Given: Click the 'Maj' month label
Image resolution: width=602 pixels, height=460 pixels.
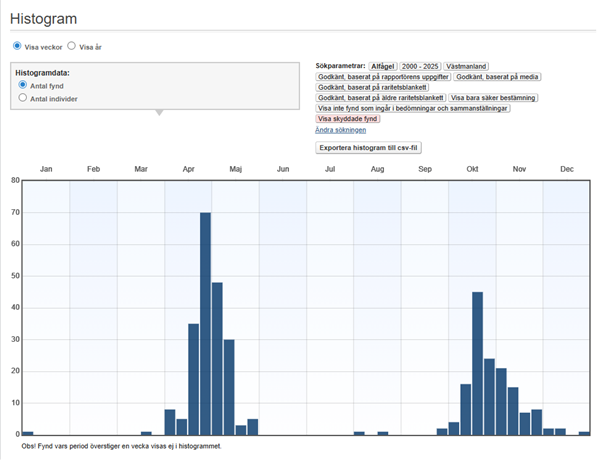Looking at the screenshot, I should pyautogui.click(x=235, y=169).
